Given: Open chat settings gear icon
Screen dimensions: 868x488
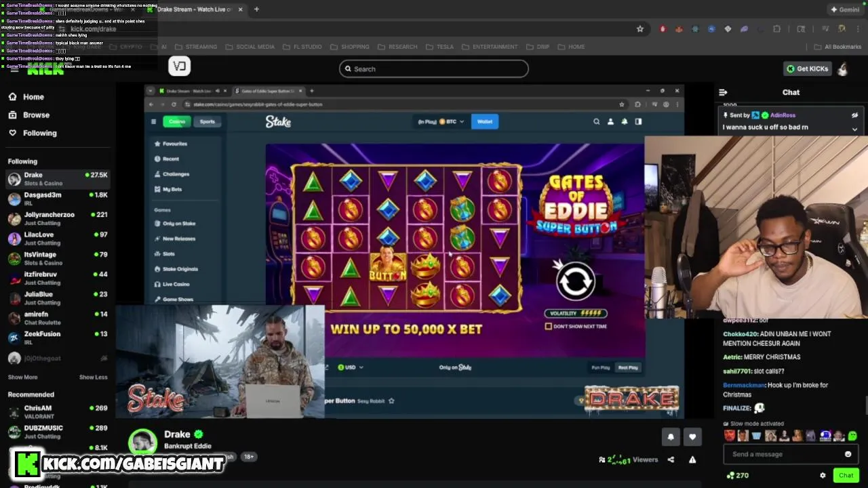Looking at the screenshot, I should 823,476.
